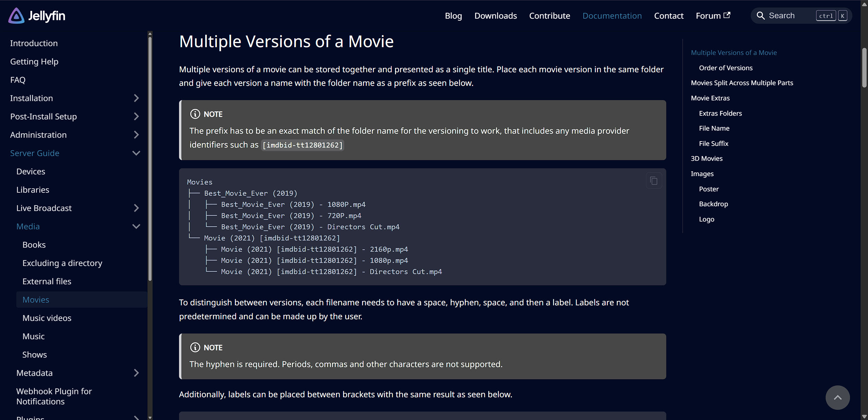868x420 pixels.
Task: Click the second NOTE info icon
Action: tap(195, 347)
